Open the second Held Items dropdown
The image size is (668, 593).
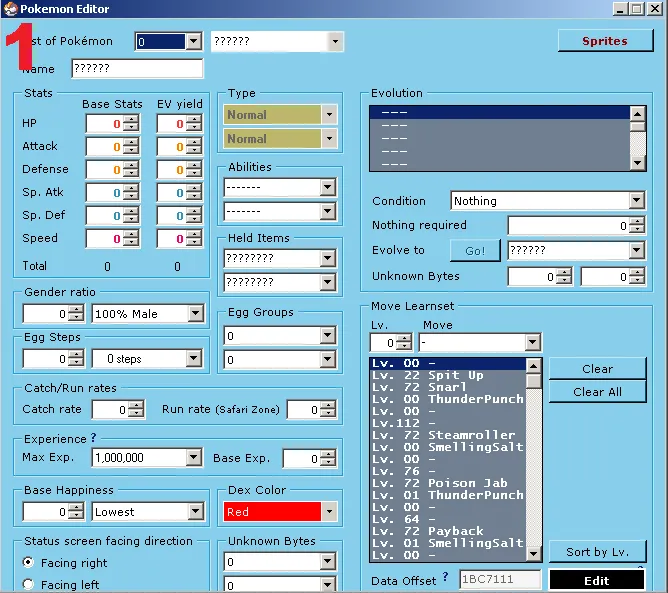pyautogui.click(x=328, y=282)
